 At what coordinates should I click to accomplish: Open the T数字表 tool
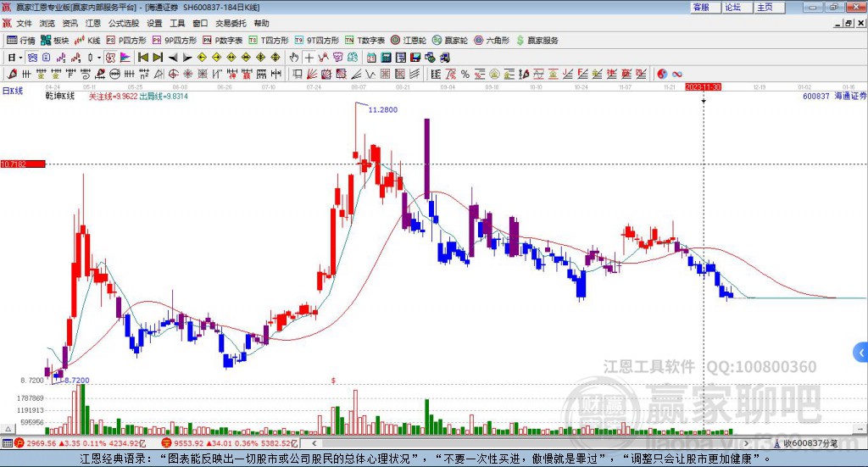(x=364, y=41)
